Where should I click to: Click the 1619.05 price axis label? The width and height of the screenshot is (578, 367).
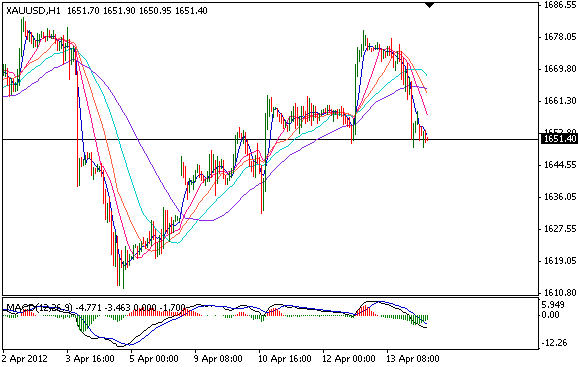pos(560,261)
